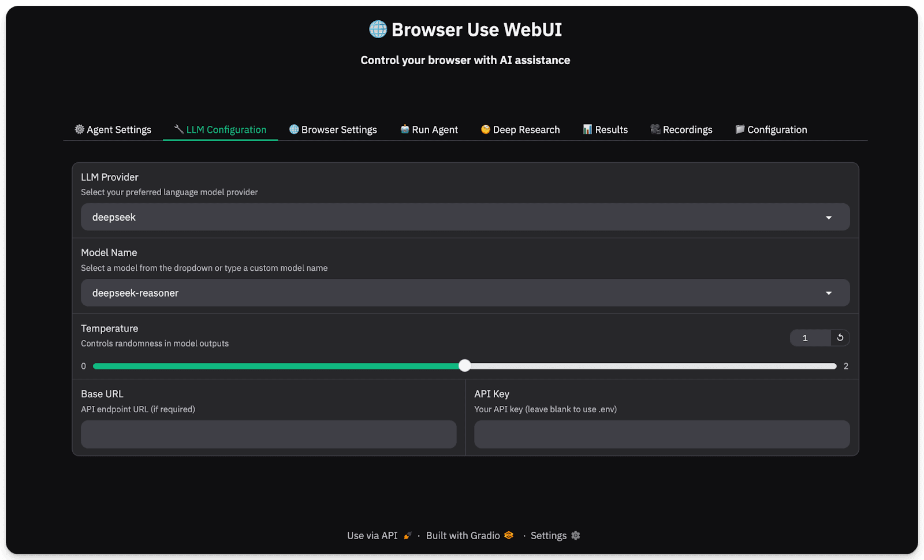Click the globe icon in the page header

(x=377, y=29)
